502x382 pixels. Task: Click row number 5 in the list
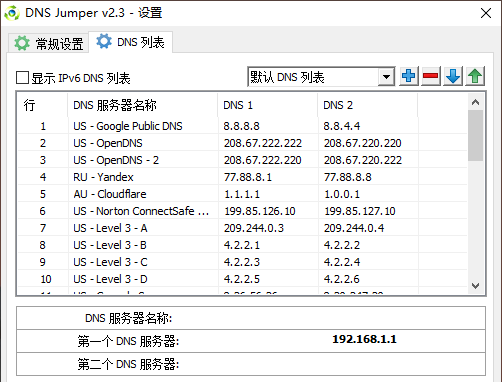[43, 194]
